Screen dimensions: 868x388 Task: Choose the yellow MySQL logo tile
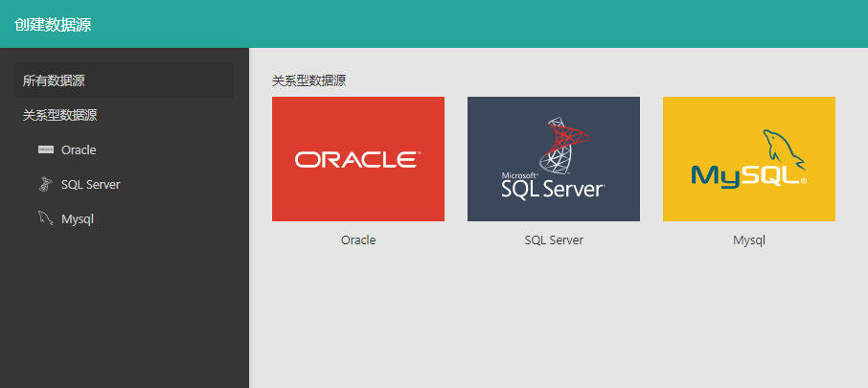coord(748,159)
